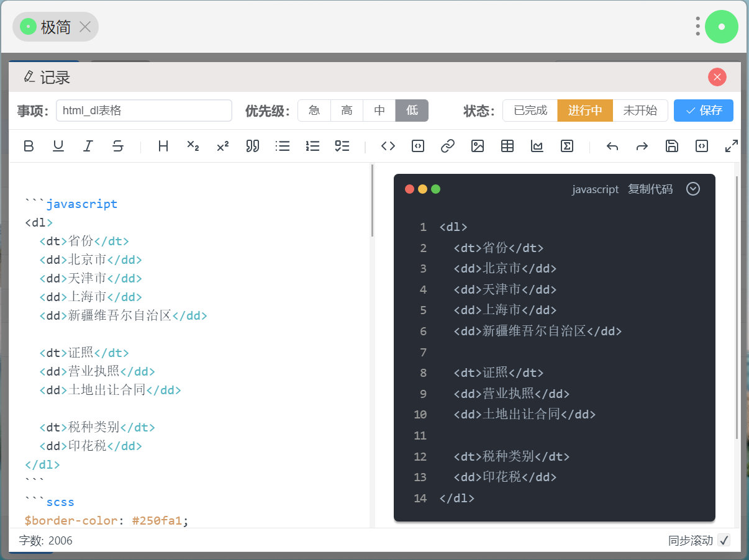Click the 字数: 2006 word count
749x560 pixels.
(45, 541)
